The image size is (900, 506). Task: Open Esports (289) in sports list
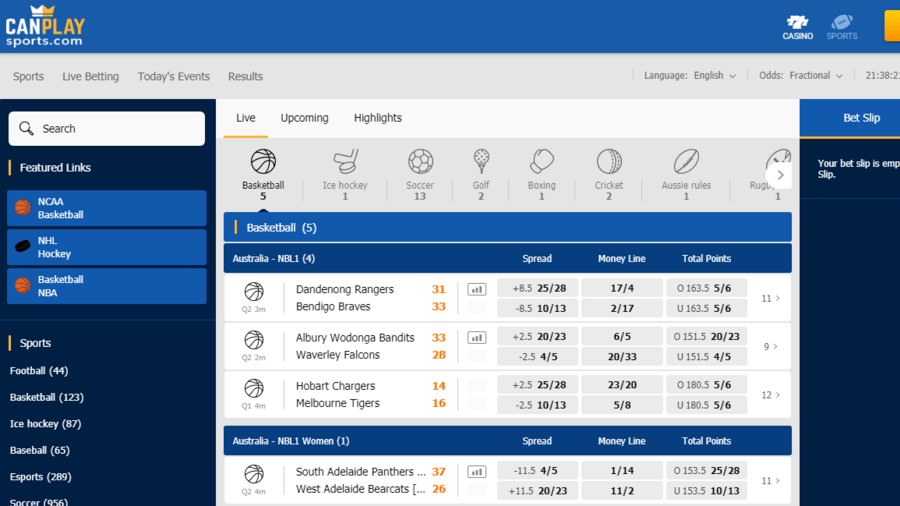click(40, 477)
